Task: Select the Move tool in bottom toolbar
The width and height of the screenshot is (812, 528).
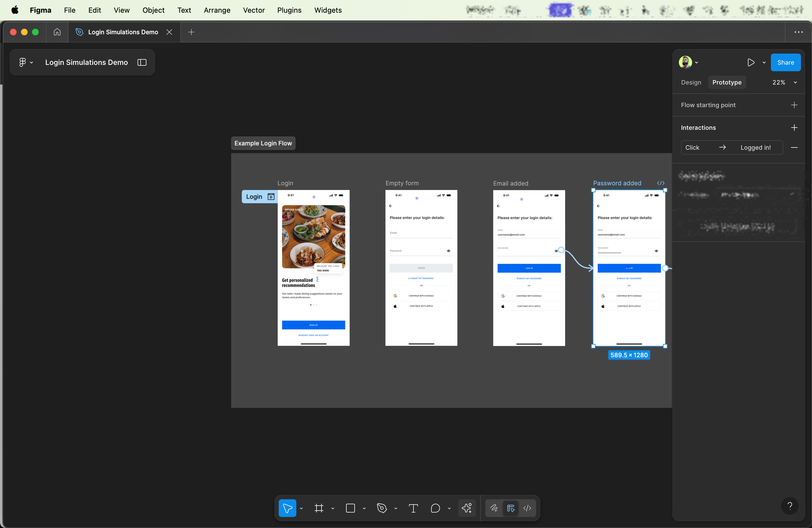Action: point(287,508)
